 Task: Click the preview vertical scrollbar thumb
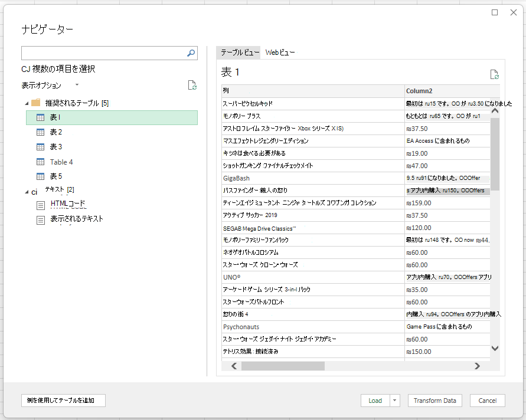pyautogui.click(x=495, y=154)
